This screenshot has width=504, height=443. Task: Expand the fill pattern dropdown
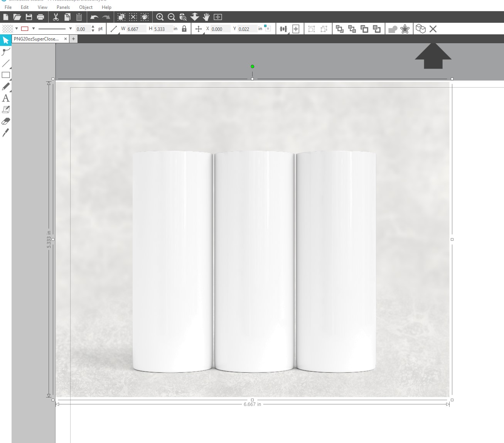(16, 29)
